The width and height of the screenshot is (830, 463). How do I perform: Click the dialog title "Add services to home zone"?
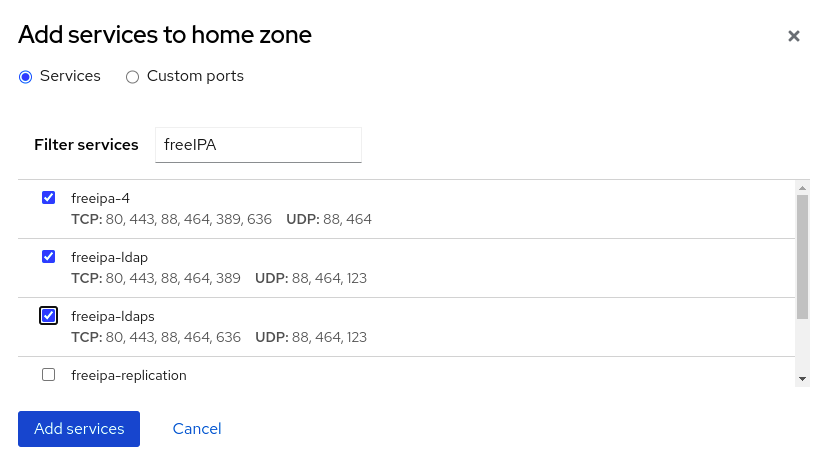point(165,36)
